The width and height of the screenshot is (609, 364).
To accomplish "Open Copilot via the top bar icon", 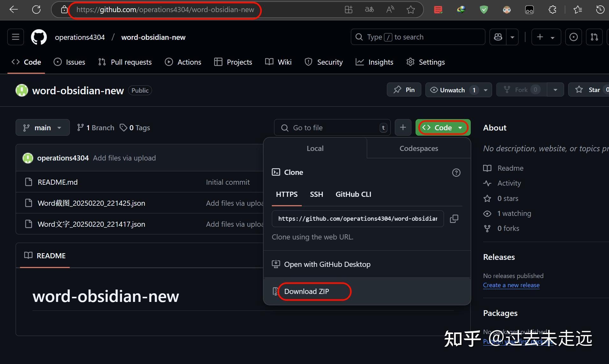I will pos(498,37).
